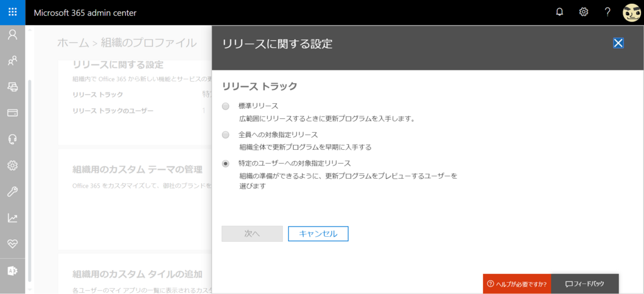Open Groups icon in left sidebar
Screen dimensions: 644x294
[13, 61]
